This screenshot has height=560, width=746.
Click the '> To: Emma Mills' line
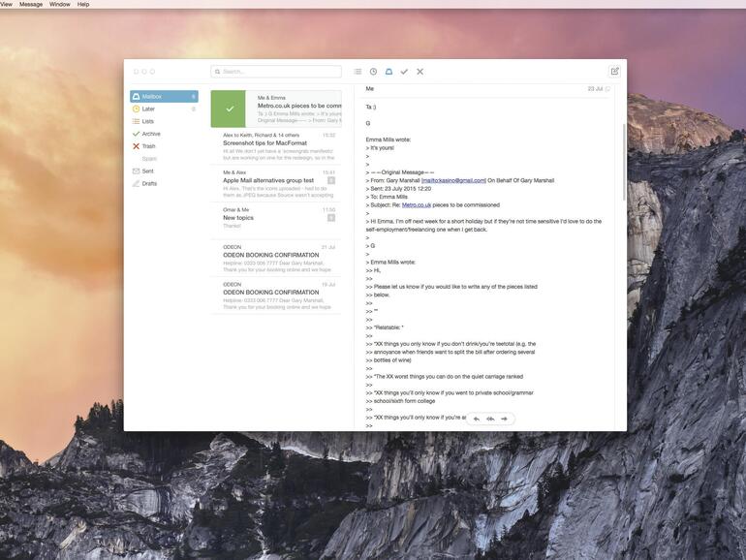coord(387,197)
